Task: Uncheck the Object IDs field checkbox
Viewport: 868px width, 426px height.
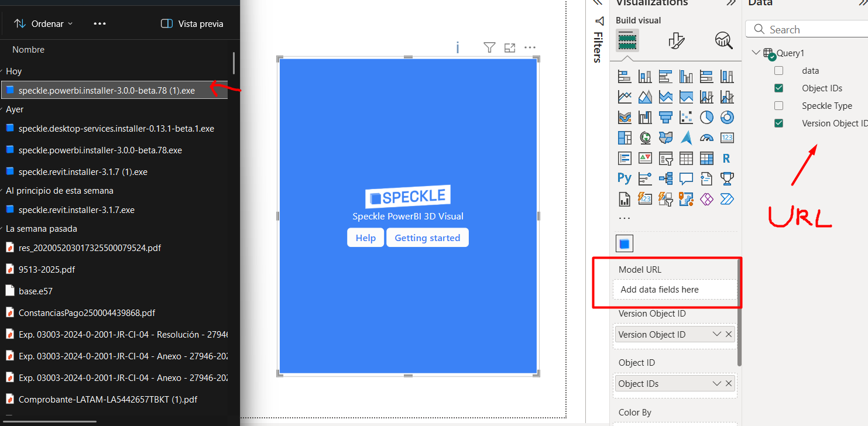Action: pyautogui.click(x=778, y=88)
